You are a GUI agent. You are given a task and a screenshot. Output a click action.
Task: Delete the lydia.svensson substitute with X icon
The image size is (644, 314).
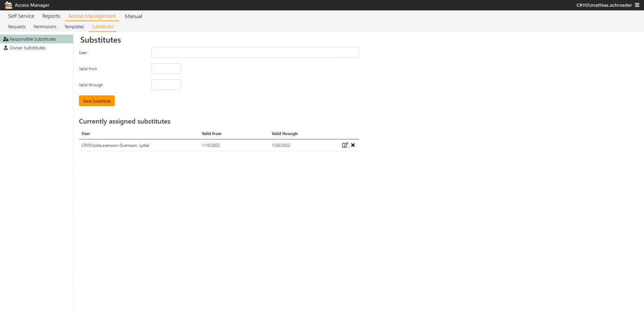coord(353,145)
